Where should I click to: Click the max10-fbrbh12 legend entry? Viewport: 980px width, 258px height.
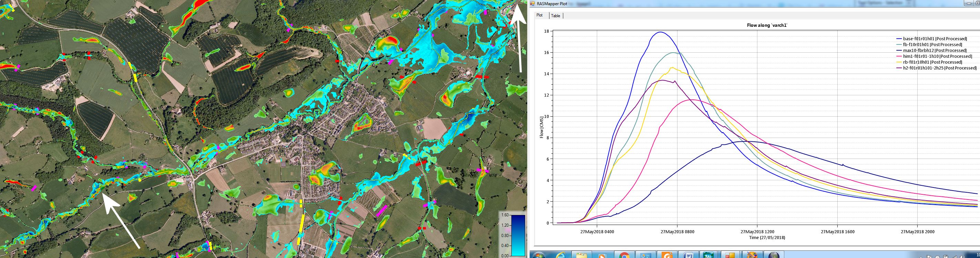click(935, 51)
